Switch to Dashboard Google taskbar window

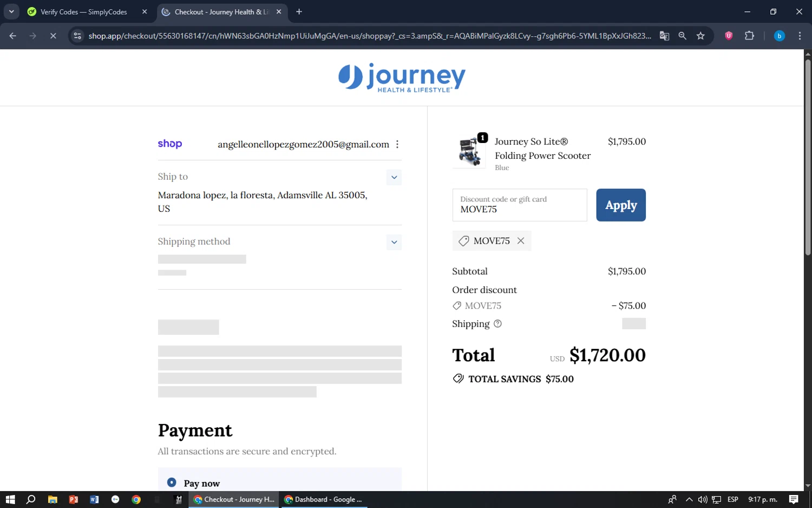323,499
